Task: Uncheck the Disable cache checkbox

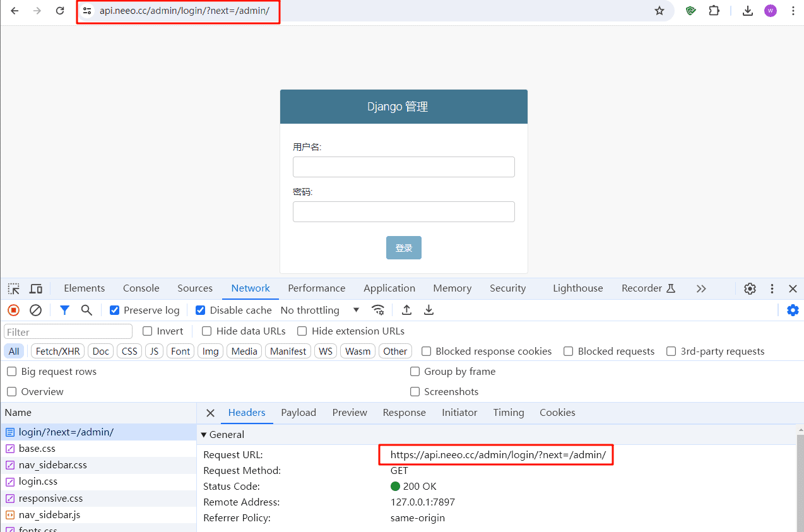Action: click(201, 310)
